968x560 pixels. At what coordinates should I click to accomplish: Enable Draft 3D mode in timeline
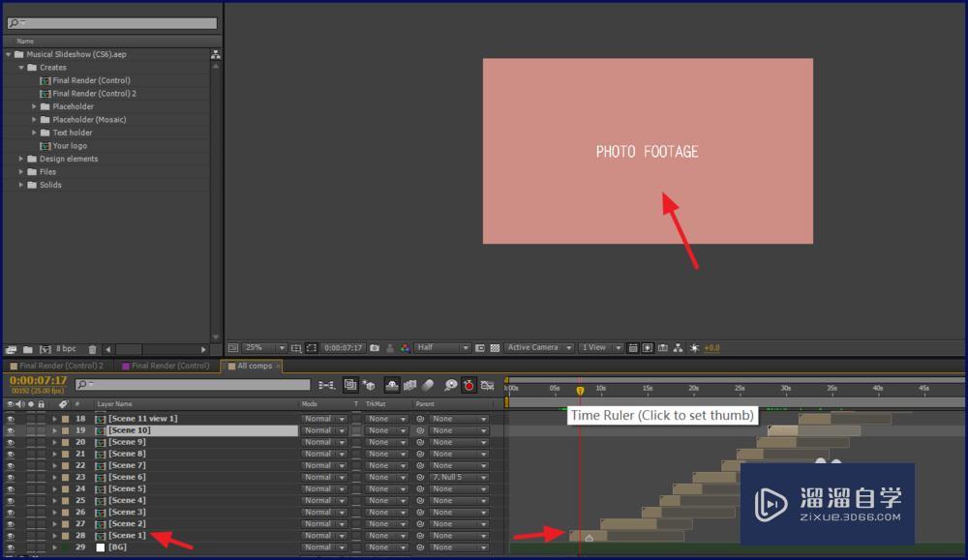[x=369, y=386]
